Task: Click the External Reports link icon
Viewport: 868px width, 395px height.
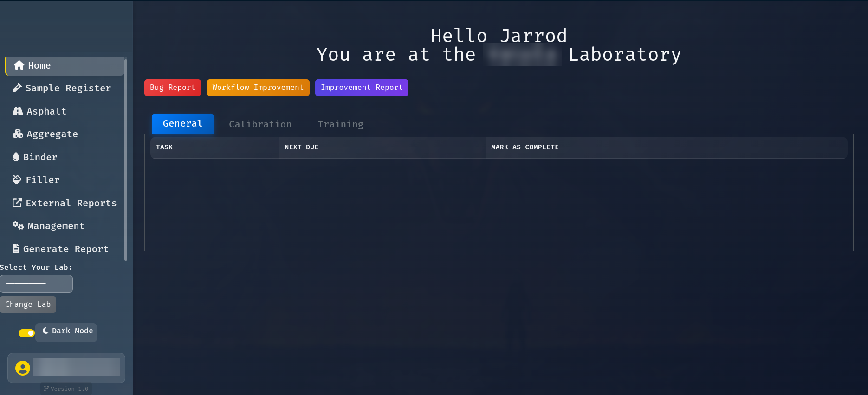Action: click(17, 203)
